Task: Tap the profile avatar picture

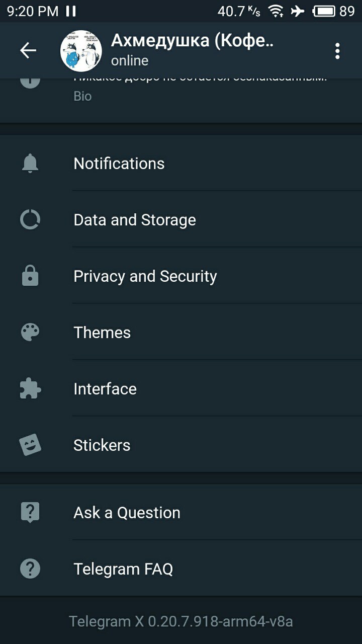Action: click(81, 50)
